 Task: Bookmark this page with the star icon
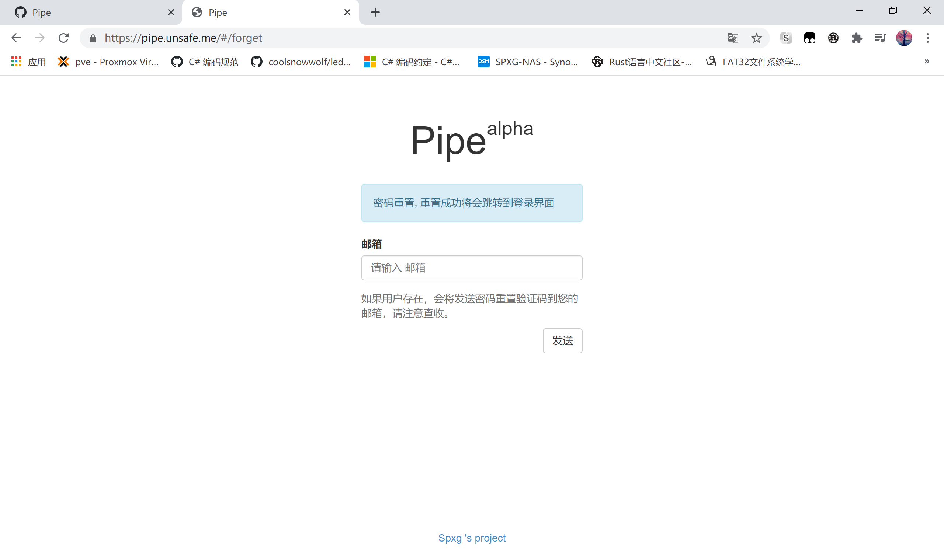(x=756, y=38)
